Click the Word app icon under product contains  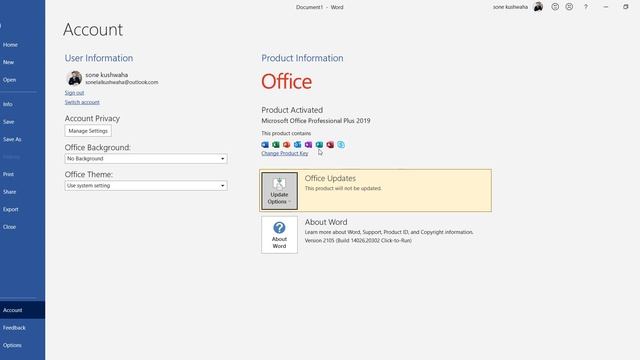click(265, 144)
